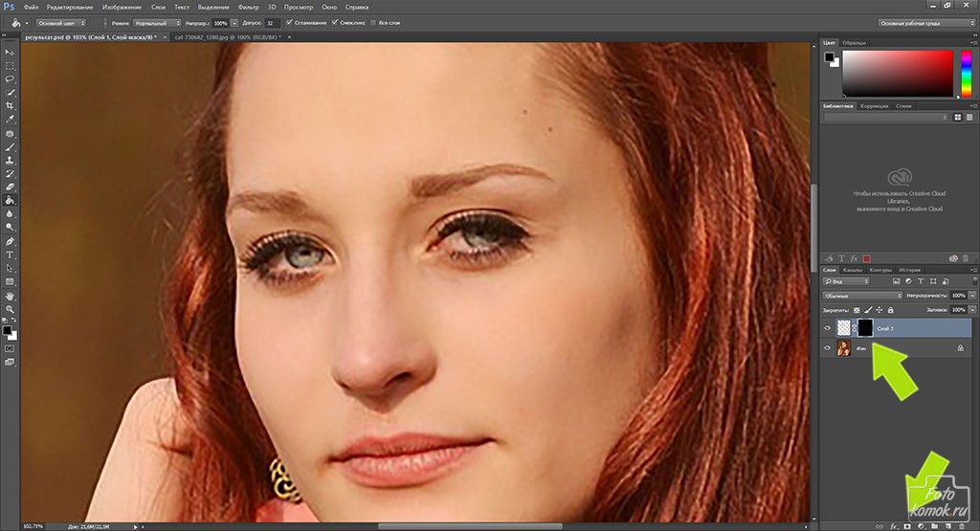Toggle the Смеж.пикс checkbox
Image resolution: width=980 pixels, height=531 pixels.
(334, 22)
